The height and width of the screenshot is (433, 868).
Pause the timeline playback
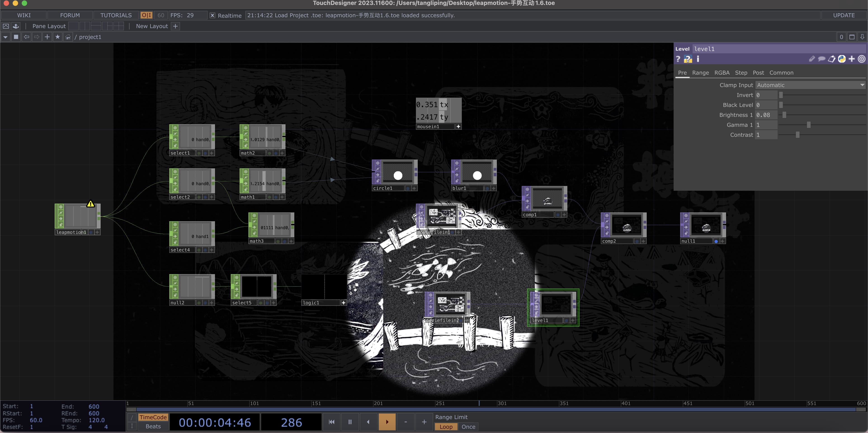(x=350, y=422)
